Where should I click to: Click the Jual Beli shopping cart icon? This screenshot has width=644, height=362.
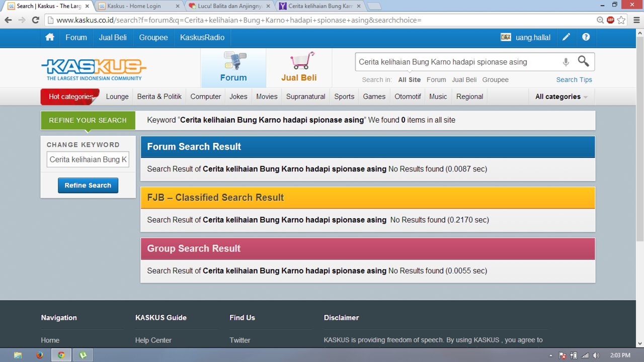(x=302, y=61)
